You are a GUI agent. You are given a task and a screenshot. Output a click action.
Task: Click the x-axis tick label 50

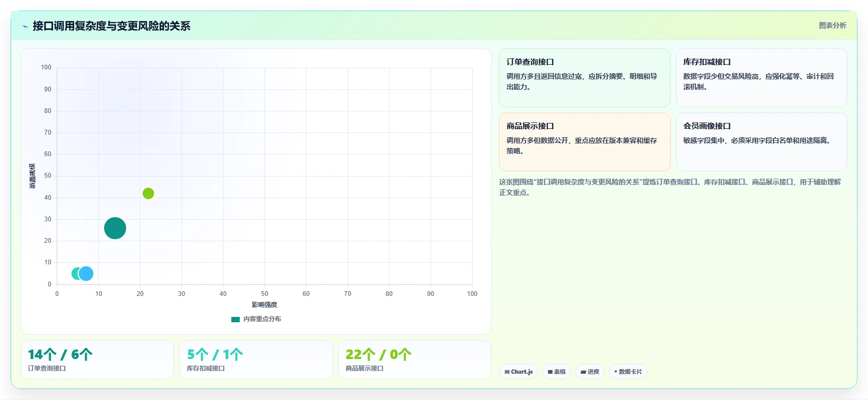264,294
